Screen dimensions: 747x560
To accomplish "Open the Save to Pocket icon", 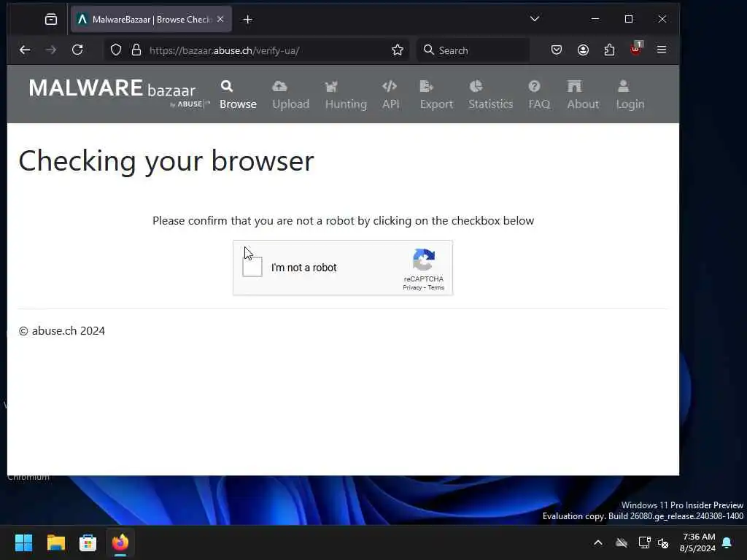I will click(557, 50).
